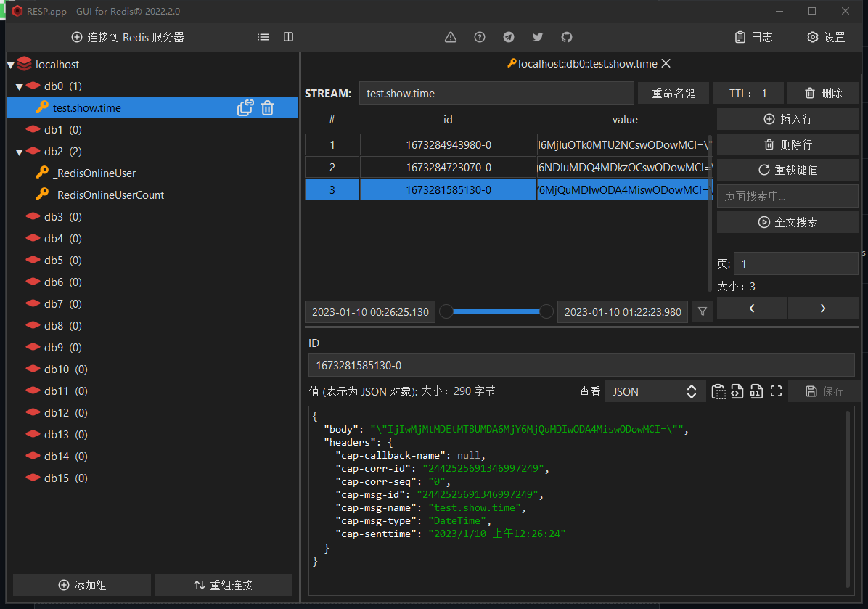Image resolution: width=868 pixels, height=609 pixels.
Task: Open database db12
Action: click(65, 413)
